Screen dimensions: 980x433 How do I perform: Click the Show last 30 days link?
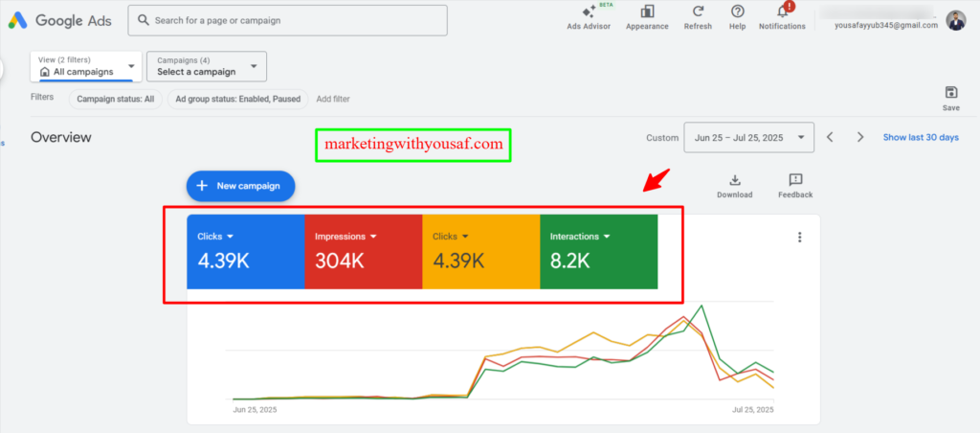[x=920, y=138]
